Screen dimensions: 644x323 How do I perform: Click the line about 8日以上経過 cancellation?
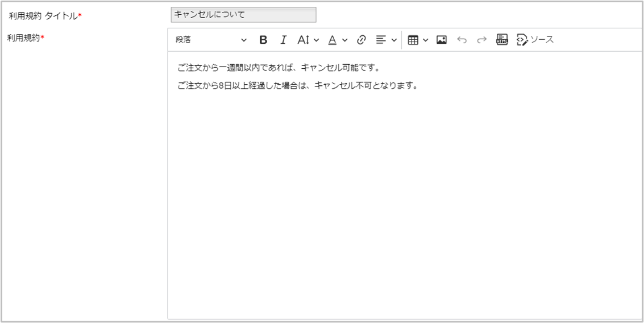tap(297, 86)
